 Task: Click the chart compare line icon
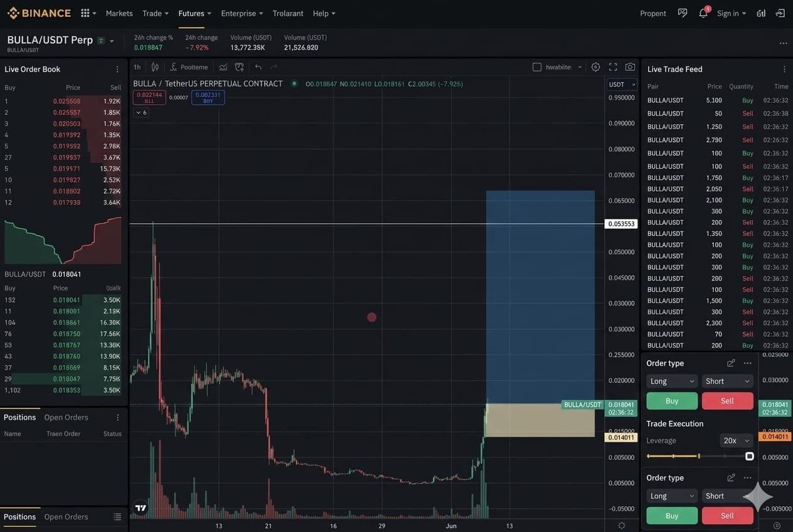[223, 67]
